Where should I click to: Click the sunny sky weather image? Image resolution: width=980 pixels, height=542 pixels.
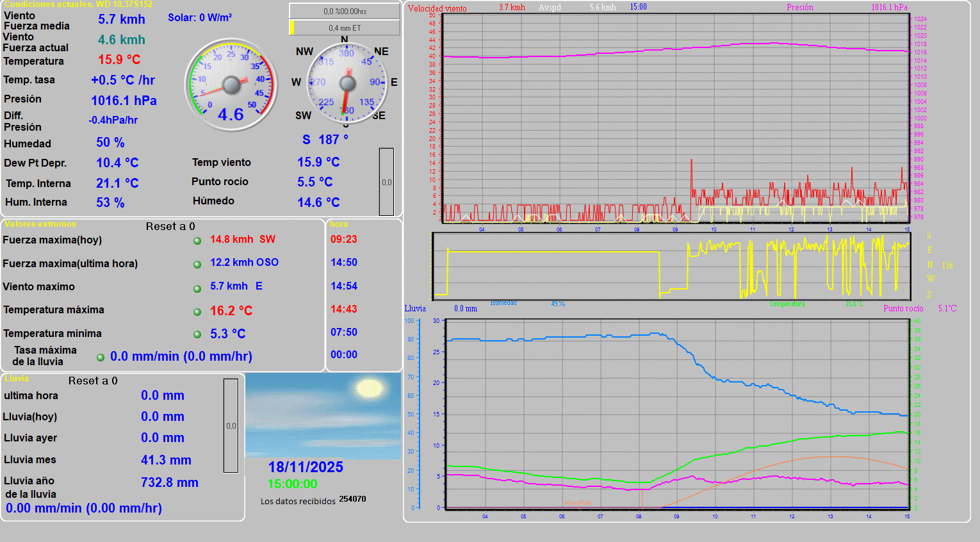click(323, 416)
